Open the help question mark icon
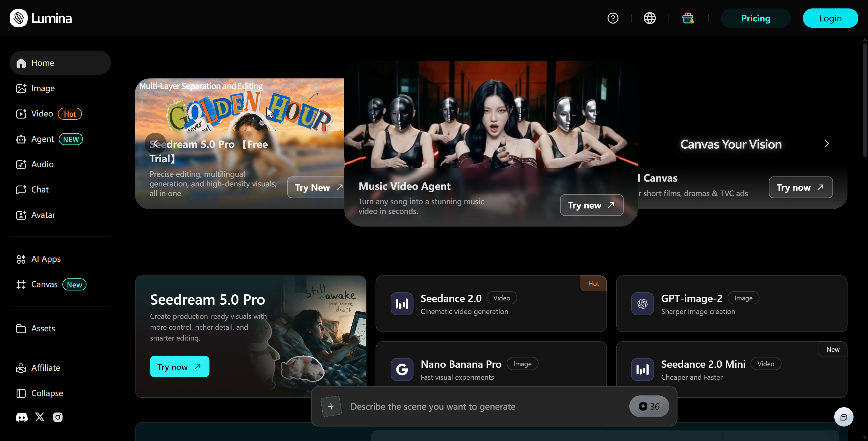868x441 pixels. tap(613, 18)
